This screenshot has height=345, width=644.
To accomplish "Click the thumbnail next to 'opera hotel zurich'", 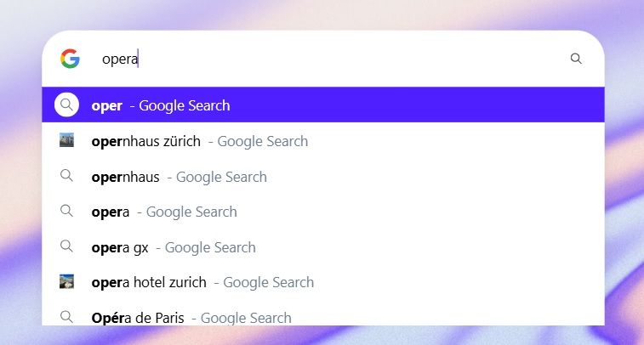I will [66, 282].
